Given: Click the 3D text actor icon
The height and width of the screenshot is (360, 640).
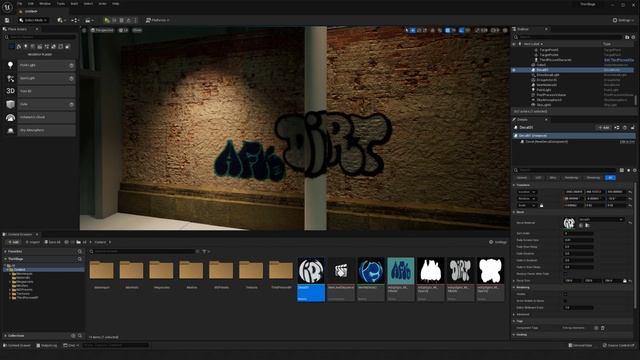Looking at the screenshot, I should [x=10, y=91].
